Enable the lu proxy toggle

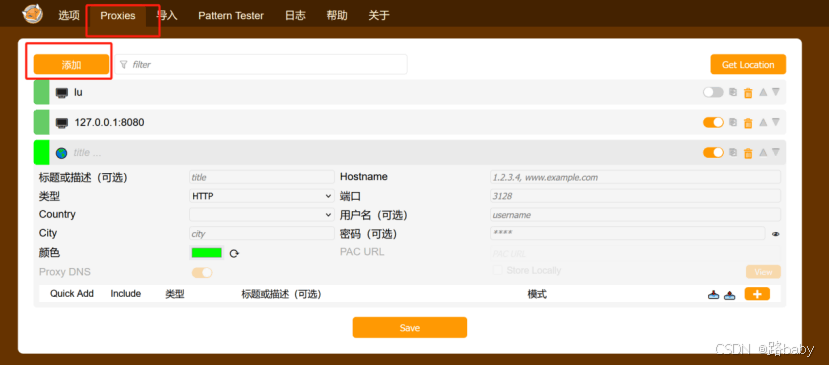pos(713,92)
